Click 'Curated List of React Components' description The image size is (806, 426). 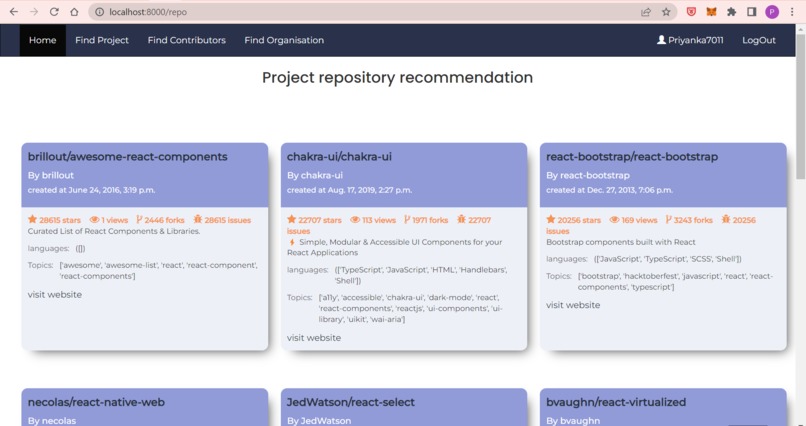click(x=114, y=231)
